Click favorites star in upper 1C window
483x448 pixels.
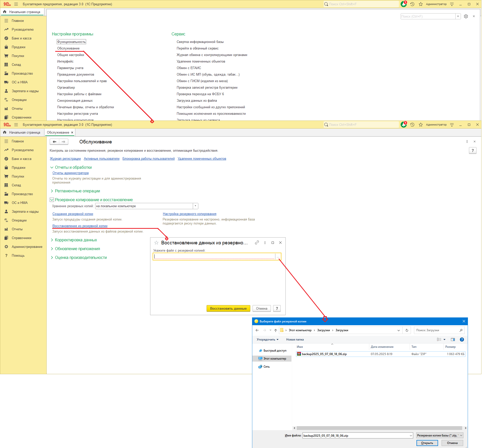[x=421, y=4]
